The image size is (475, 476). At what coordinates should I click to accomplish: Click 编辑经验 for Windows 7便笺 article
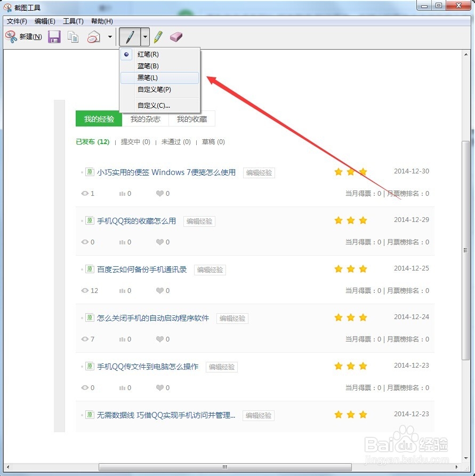259,173
